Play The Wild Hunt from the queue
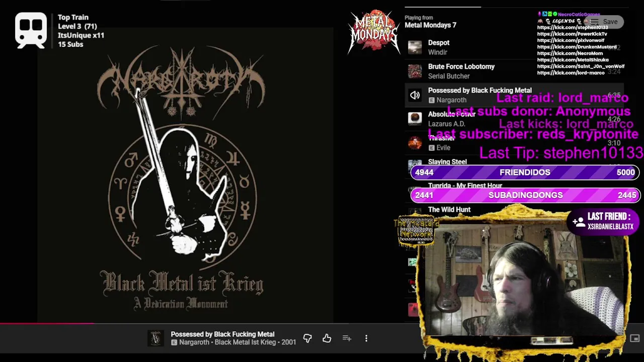This screenshot has width=644, height=362. (x=449, y=210)
